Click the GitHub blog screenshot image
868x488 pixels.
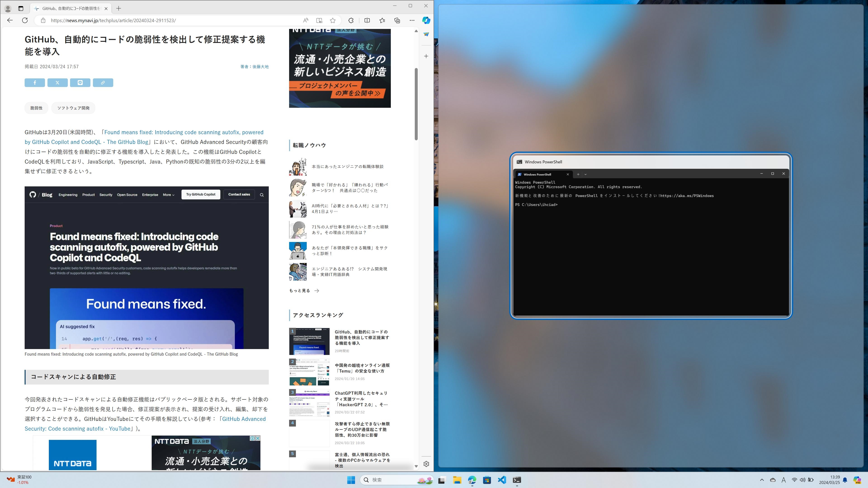146,267
